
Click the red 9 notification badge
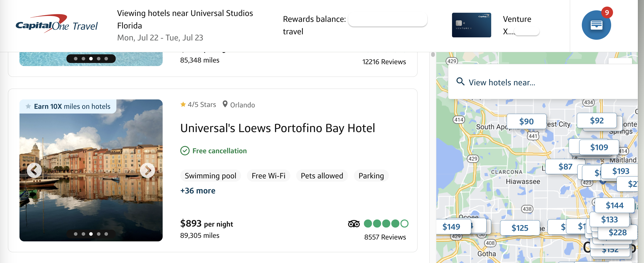607,12
